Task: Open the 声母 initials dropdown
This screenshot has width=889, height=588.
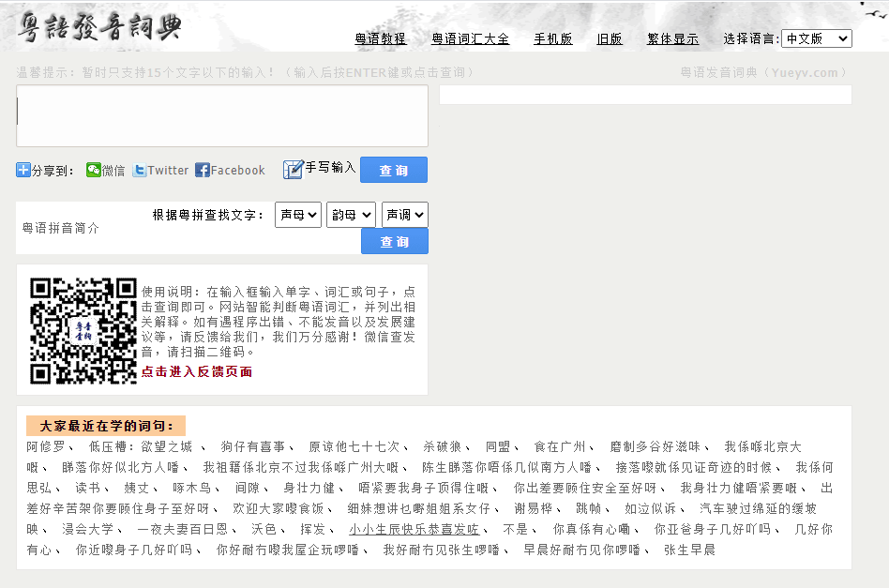Action: 297,214
